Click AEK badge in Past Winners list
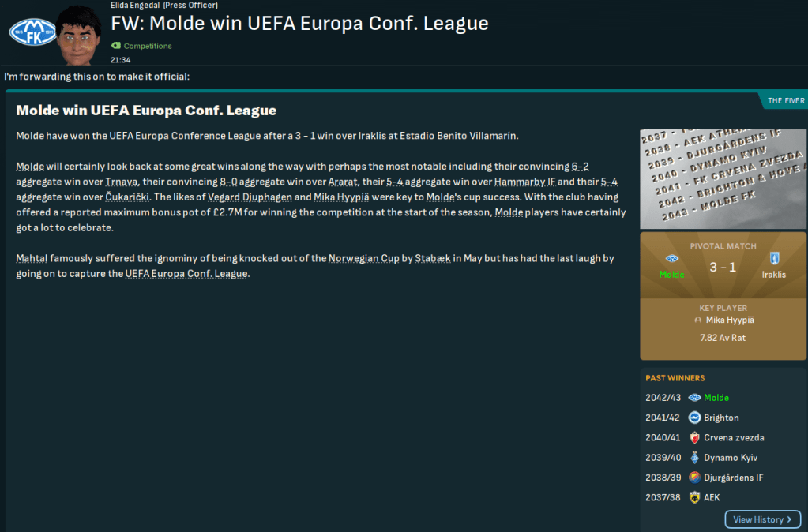 (x=694, y=497)
